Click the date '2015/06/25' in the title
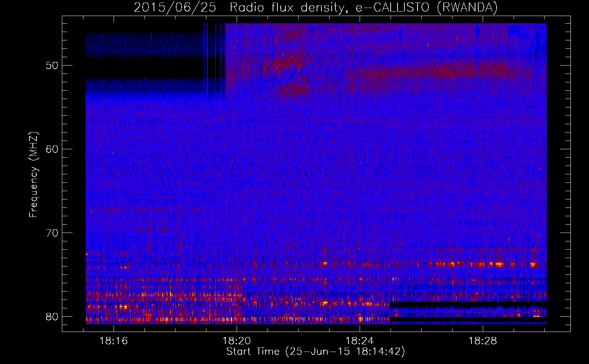Viewport: 589px width, 364px height. pos(175,7)
